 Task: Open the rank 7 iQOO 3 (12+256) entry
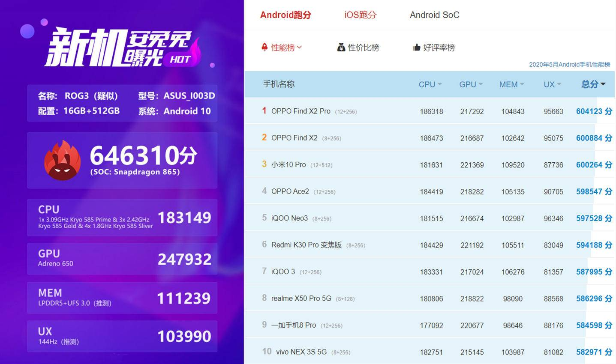283,272
